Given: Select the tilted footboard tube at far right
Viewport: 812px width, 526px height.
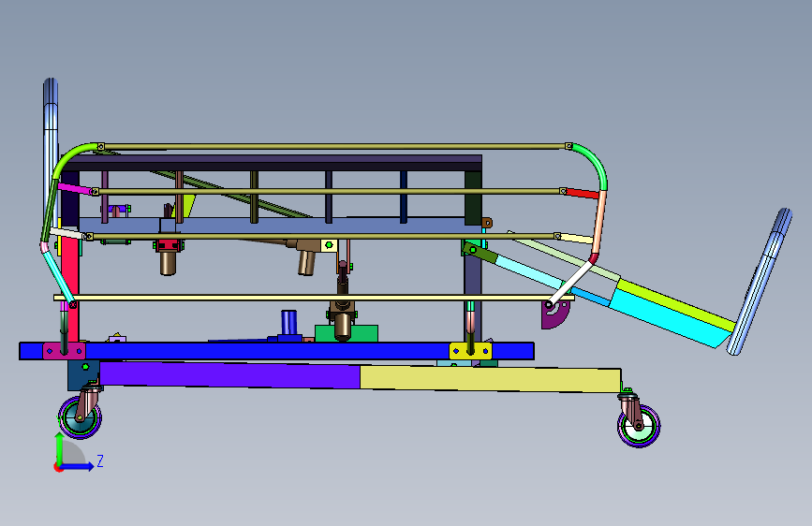Looking at the screenshot, I should 760,282.
